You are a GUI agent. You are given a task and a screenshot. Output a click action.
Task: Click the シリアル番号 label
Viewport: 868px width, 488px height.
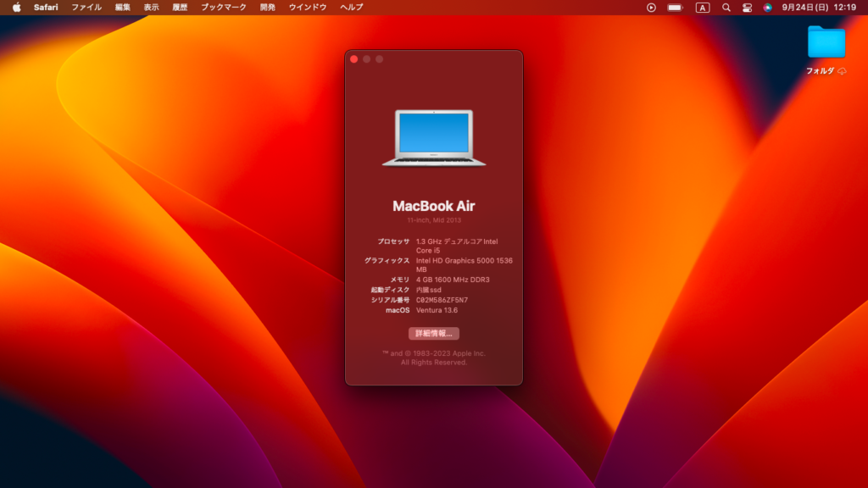coord(390,301)
